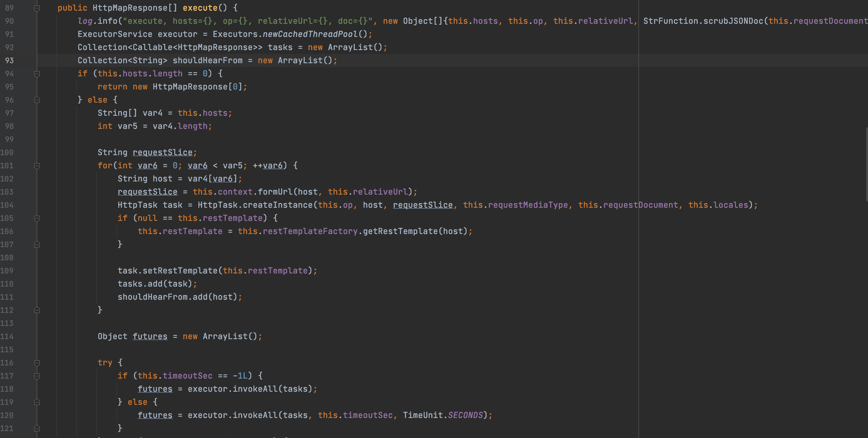Image resolution: width=868 pixels, height=438 pixels.
Task: Collapse the execute() method fold at line 89
Action: tap(37, 8)
